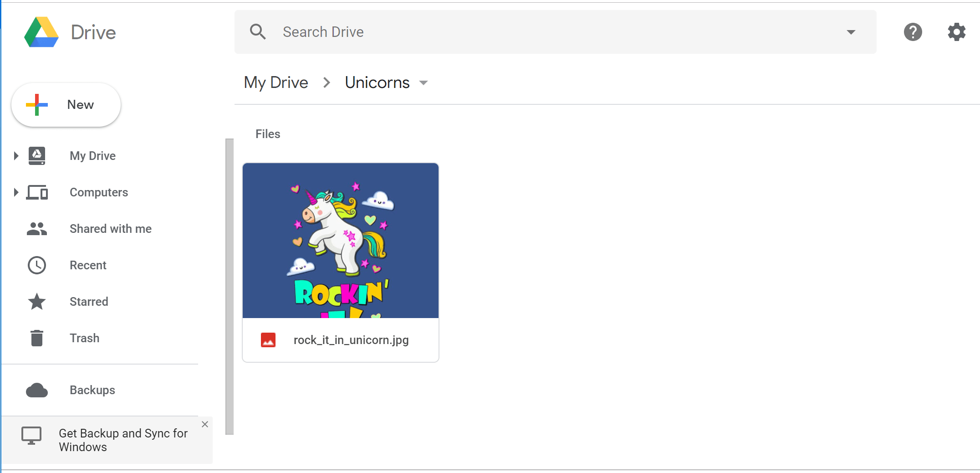This screenshot has height=473, width=980.
Task: Open the Unicorns folder dropdown menu
Action: [x=424, y=83]
